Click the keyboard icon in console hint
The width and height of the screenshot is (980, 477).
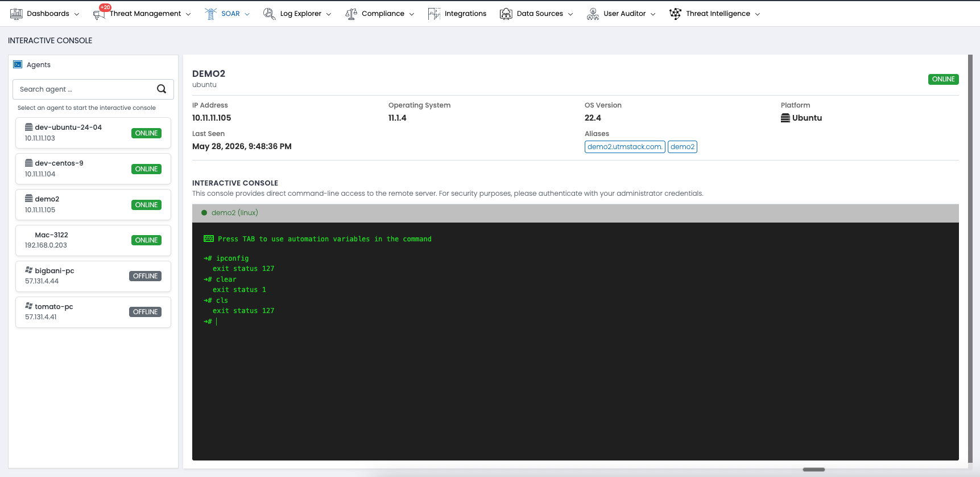coord(209,238)
